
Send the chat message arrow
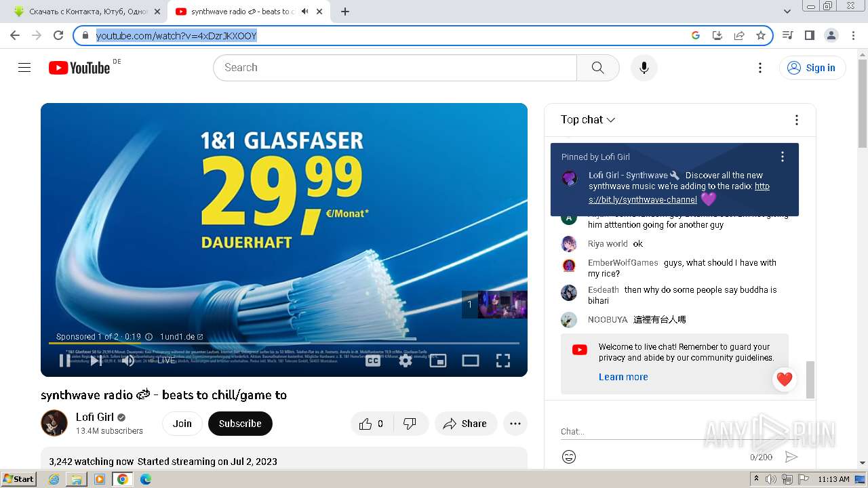pyautogui.click(x=791, y=457)
